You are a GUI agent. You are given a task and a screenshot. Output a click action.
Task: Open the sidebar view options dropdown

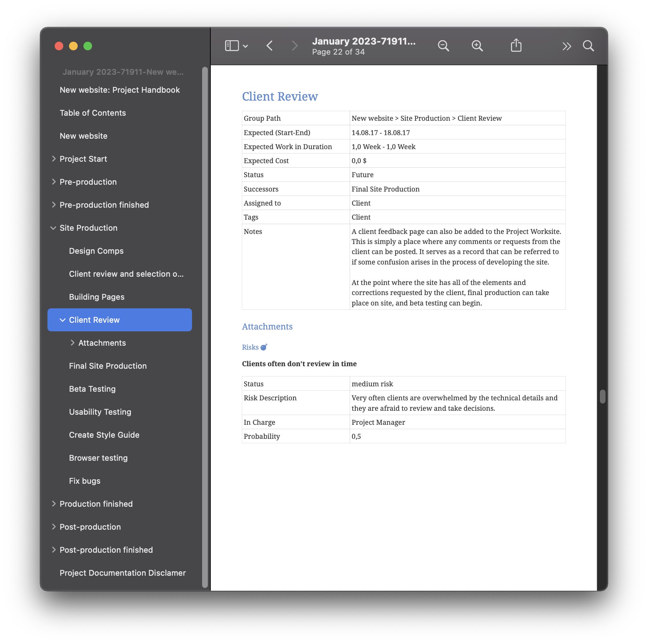click(x=246, y=46)
